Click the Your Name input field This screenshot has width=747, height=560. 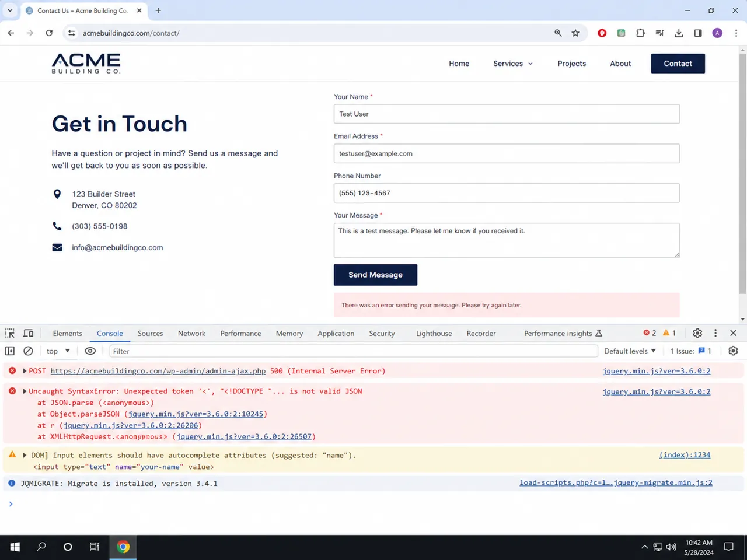pyautogui.click(x=507, y=114)
